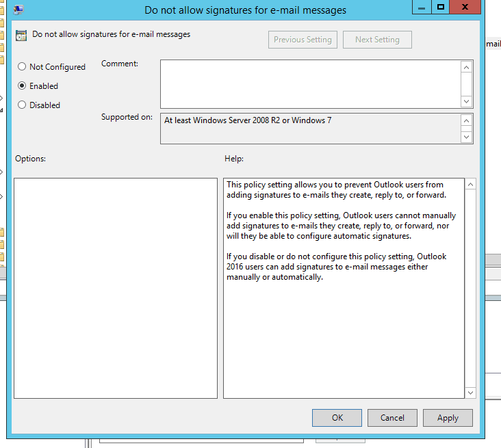Set the policy to Disabled
Image resolution: width=501 pixels, height=448 pixels.
[22, 105]
